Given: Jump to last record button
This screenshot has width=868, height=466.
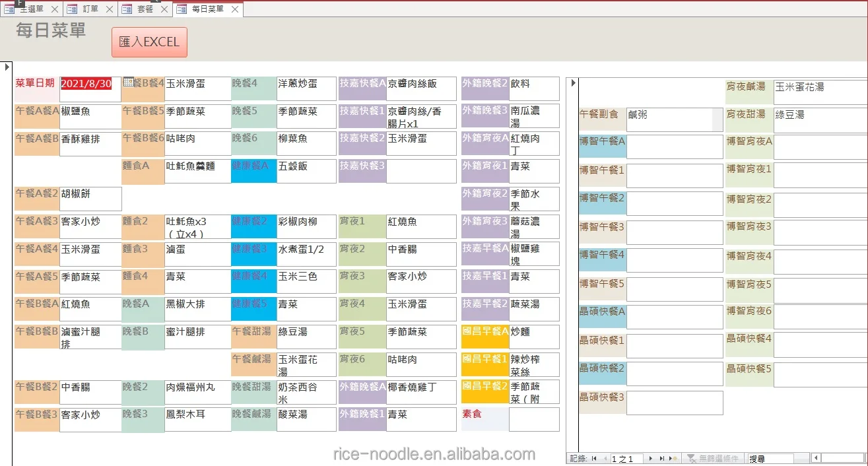Looking at the screenshot, I should click(x=662, y=458).
